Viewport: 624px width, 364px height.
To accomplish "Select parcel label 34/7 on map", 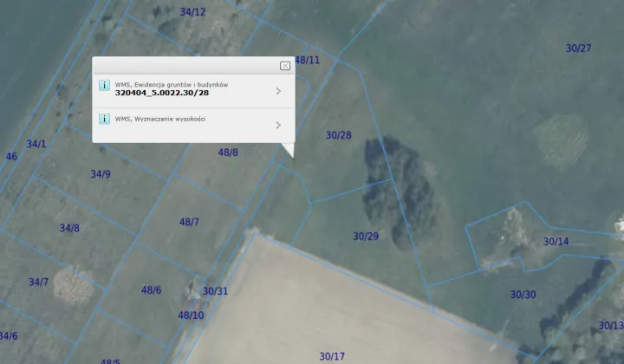I will click(x=38, y=283).
